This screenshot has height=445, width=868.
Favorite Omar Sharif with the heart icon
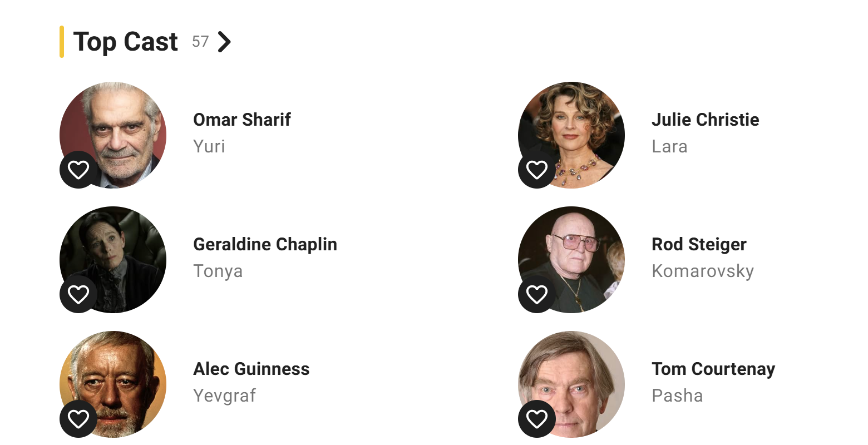tap(78, 170)
